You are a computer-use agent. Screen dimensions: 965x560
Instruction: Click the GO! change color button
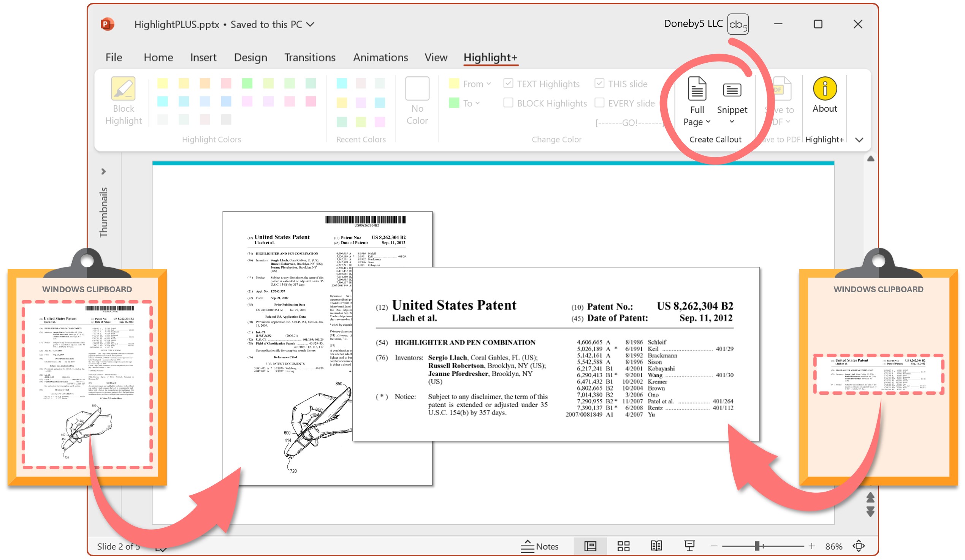coord(629,123)
